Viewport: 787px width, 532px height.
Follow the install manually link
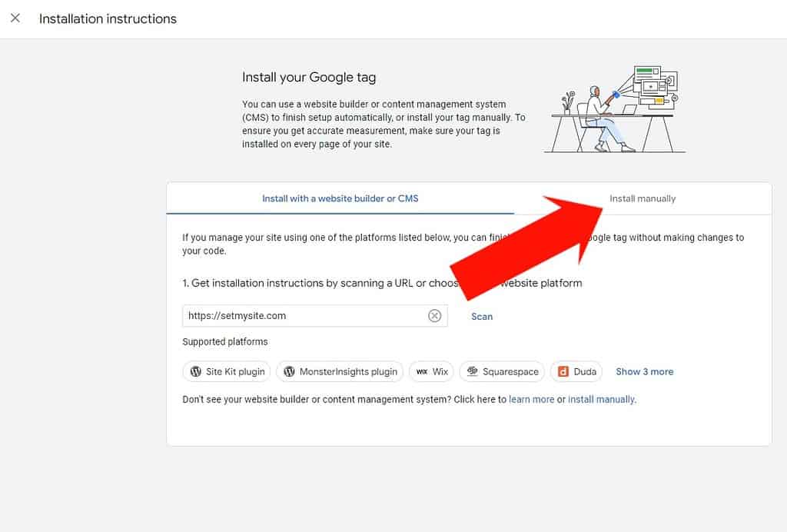pos(601,400)
